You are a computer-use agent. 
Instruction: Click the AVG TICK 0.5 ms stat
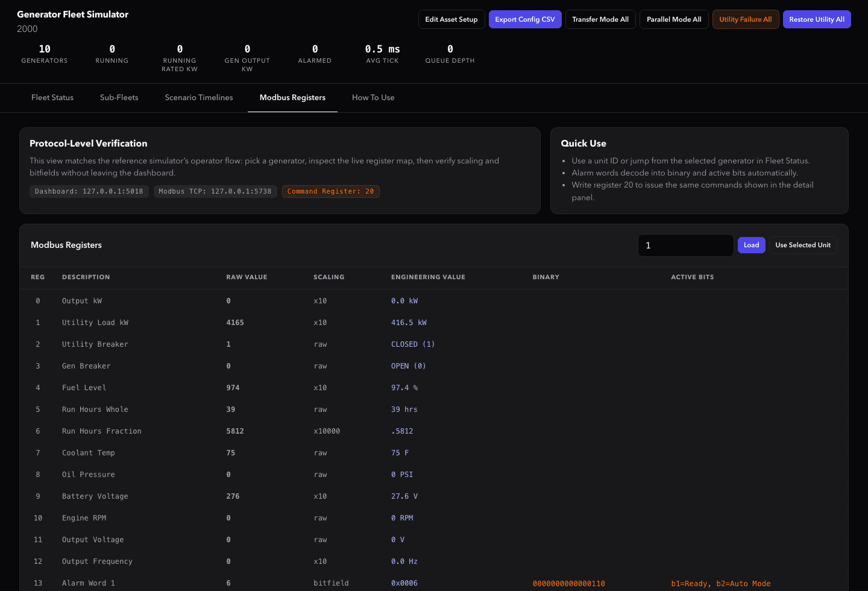[382, 54]
